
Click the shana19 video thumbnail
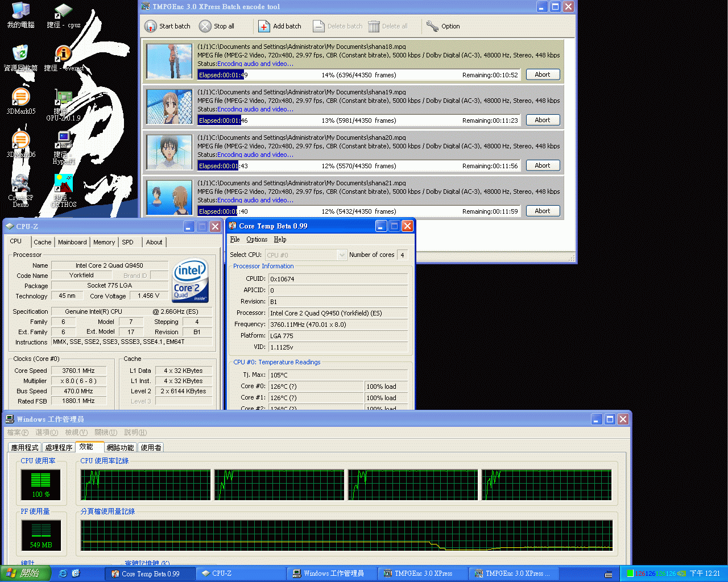click(169, 107)
